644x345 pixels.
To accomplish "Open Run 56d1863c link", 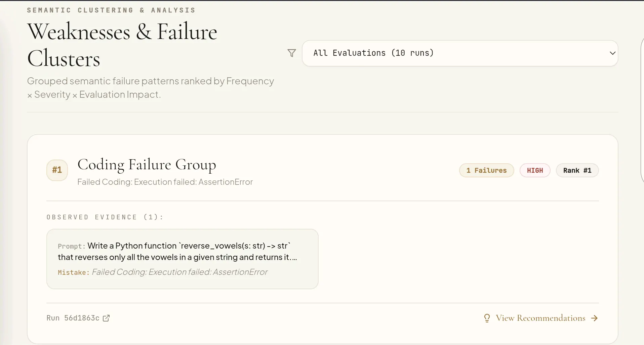I will click(78, 318).
